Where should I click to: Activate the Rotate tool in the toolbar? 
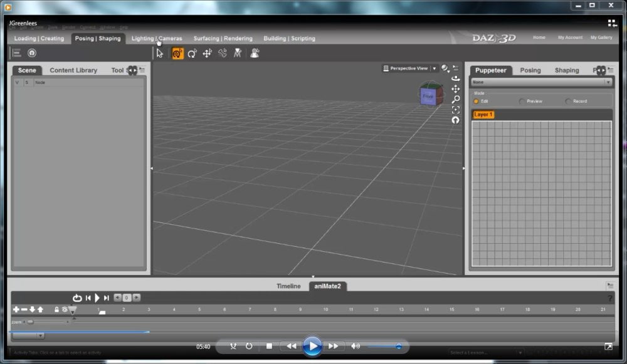(x=192, y=53)
